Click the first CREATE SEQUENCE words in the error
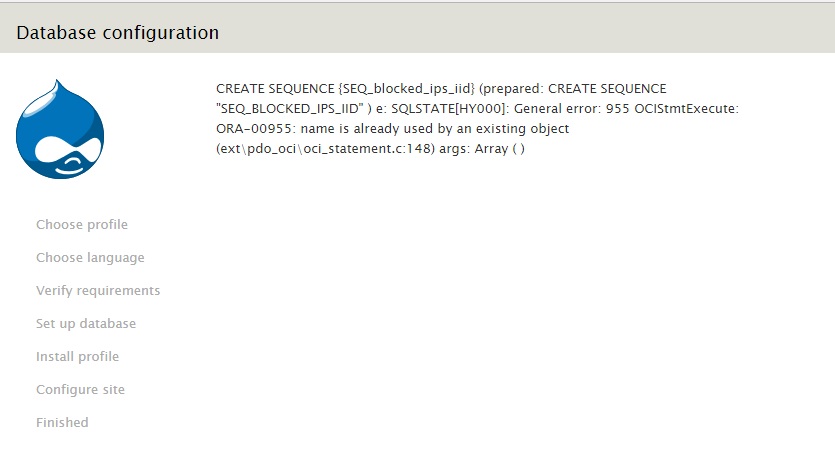Screen dimensions: 835x460 [x=275, y=89]
